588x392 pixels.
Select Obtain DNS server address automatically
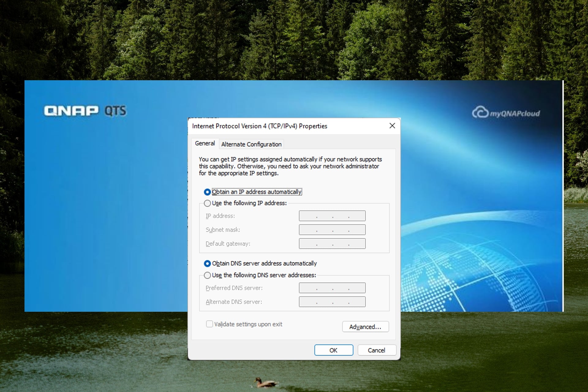click(207, 264)
